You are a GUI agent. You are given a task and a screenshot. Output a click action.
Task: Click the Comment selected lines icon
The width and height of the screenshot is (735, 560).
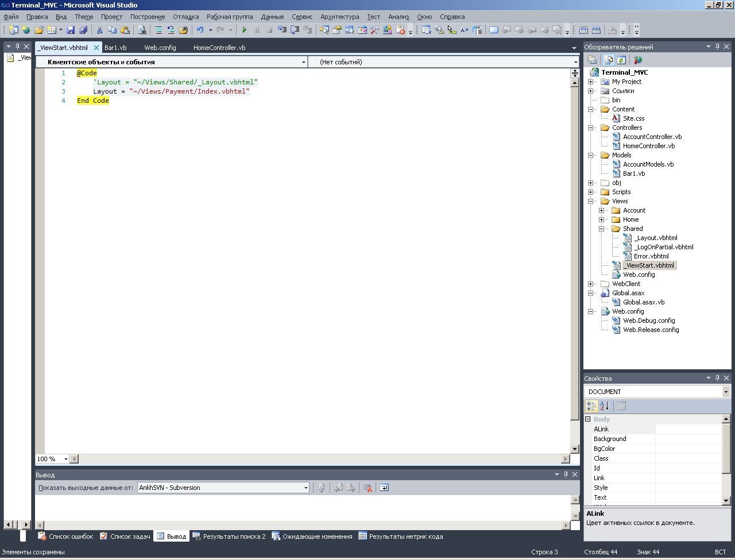158,30
